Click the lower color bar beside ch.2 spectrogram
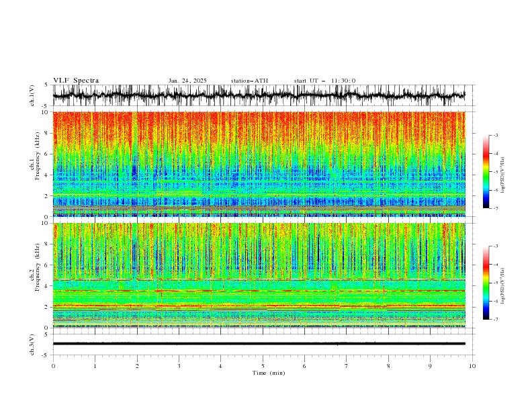This screenshot has height=411, width=532. (486, 283)
